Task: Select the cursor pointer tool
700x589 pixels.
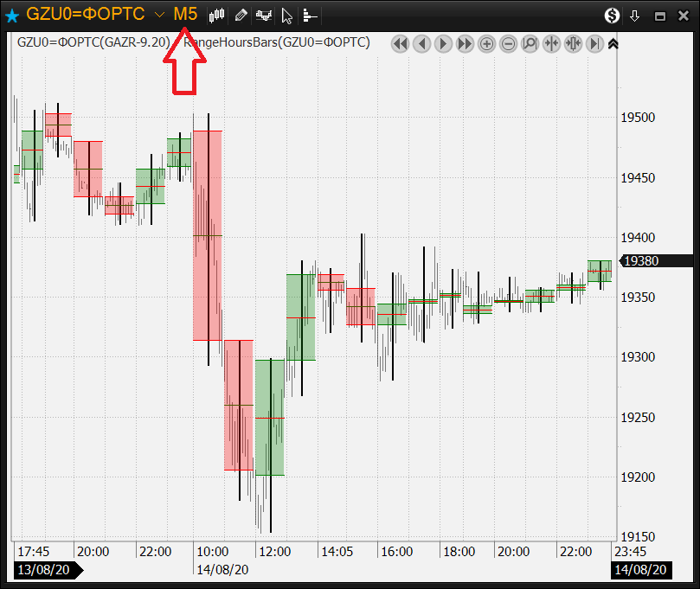Action: pos(287,15)
